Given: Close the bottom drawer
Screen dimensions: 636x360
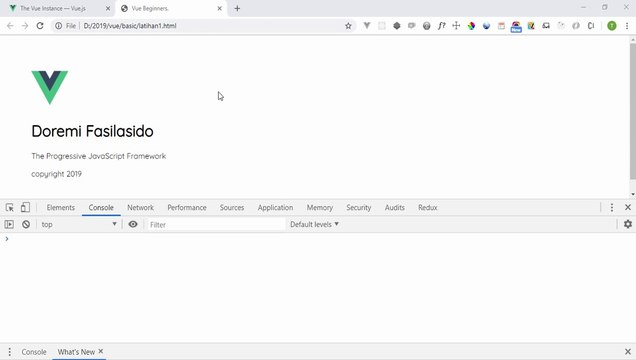Looking at the screenshot, I should [x=628, y=352].
